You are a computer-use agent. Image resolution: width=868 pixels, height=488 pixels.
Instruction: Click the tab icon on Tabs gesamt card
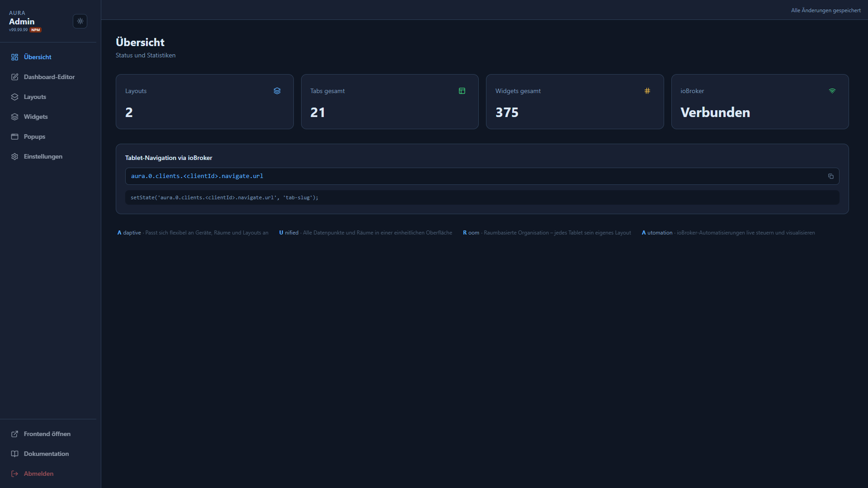pyautogui.click(x=462, y=91)
